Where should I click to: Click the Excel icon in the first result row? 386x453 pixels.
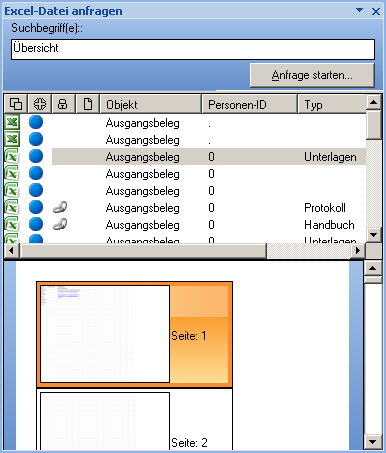coord(12,122)
